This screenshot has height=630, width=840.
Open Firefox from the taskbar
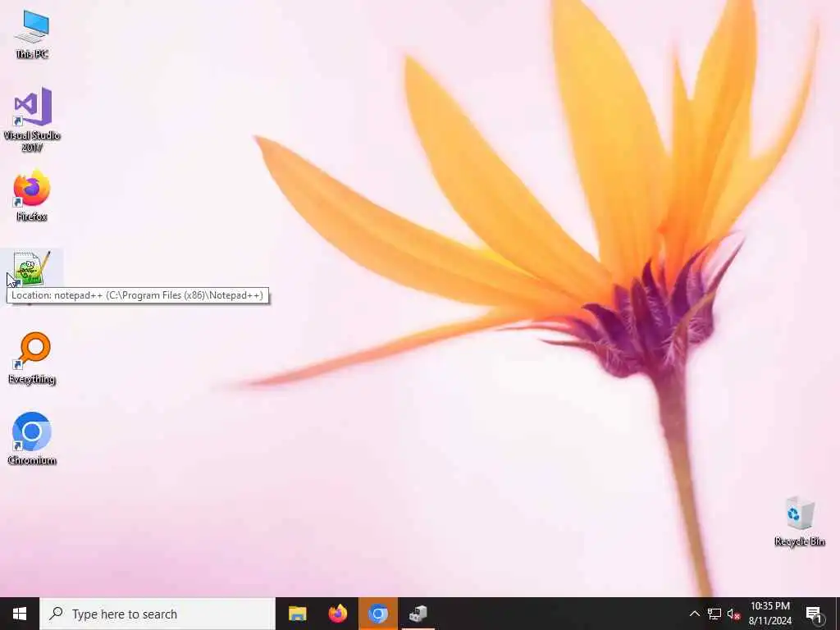point(337,614)
